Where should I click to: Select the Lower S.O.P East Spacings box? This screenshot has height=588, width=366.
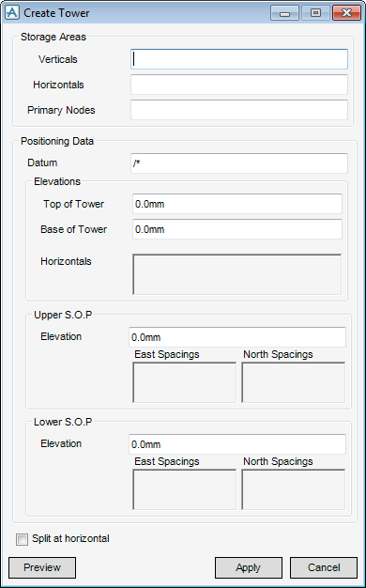coord(184,489)
